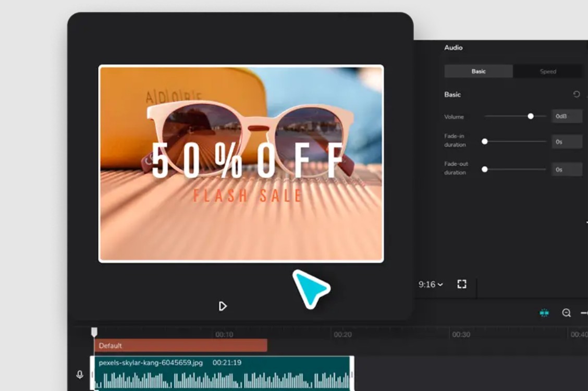Select the Default clip on the timeline
Viewport: 588px width, 391px height.
(x=180, y=346)
